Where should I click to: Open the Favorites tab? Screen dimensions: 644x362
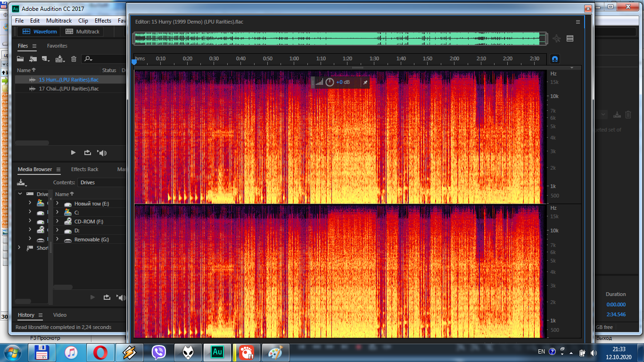[x=57, y=46]
